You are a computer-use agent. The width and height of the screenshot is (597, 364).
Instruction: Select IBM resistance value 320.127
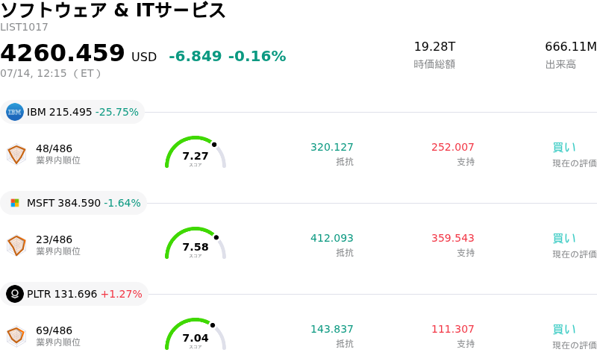point(332,147)
